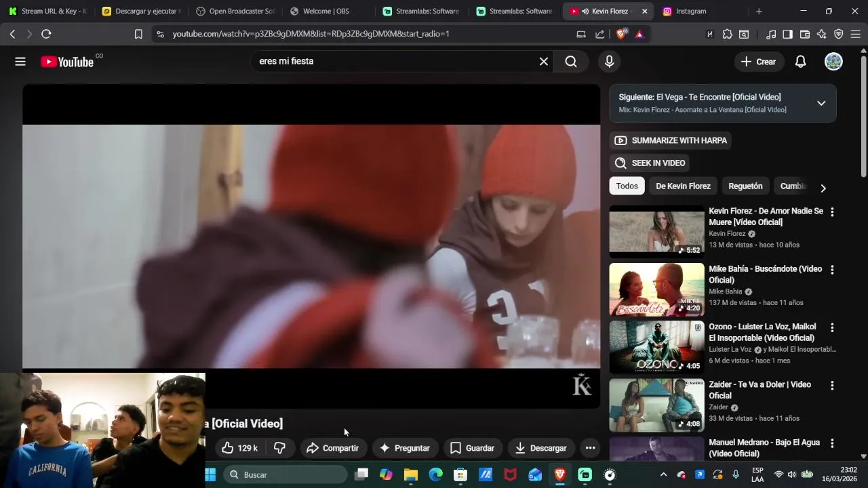Viewport: 868px width, 488px height.
Task: Dislike the video
Action: pos(279,448)
